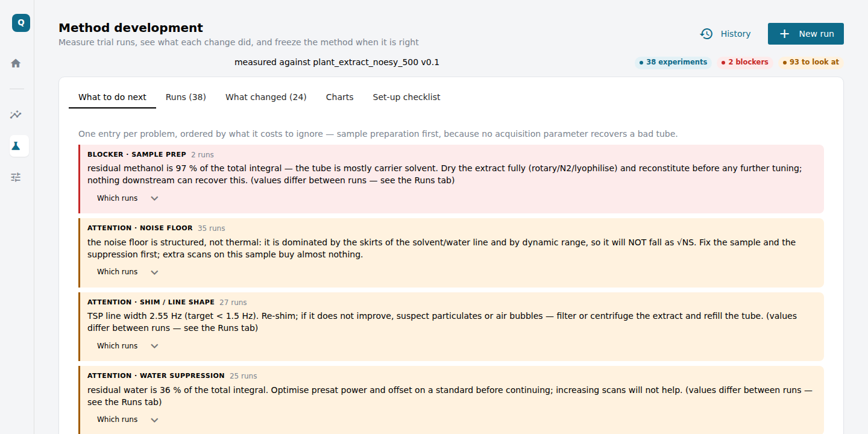Start a New run
Screen dimensions: 868x434
pos(806,34)
